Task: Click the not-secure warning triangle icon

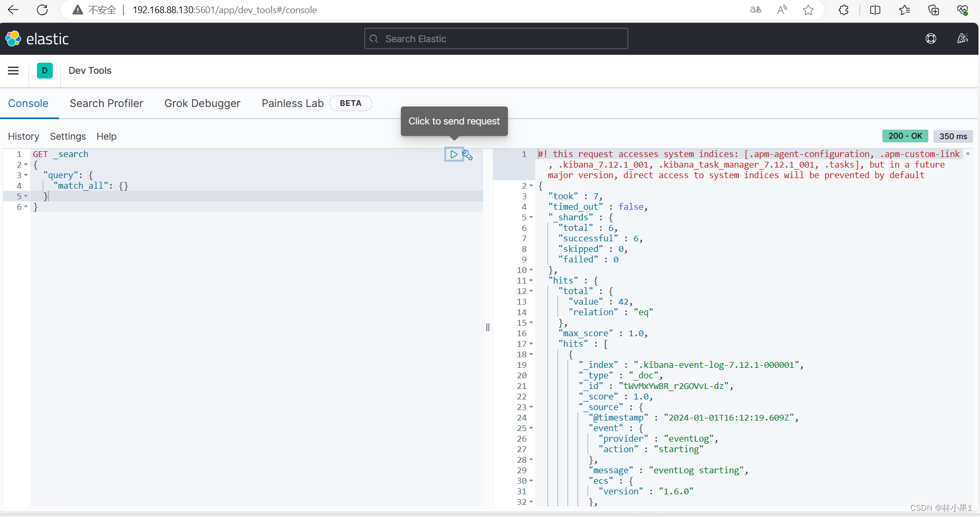Action: click(x=78, y=10)
